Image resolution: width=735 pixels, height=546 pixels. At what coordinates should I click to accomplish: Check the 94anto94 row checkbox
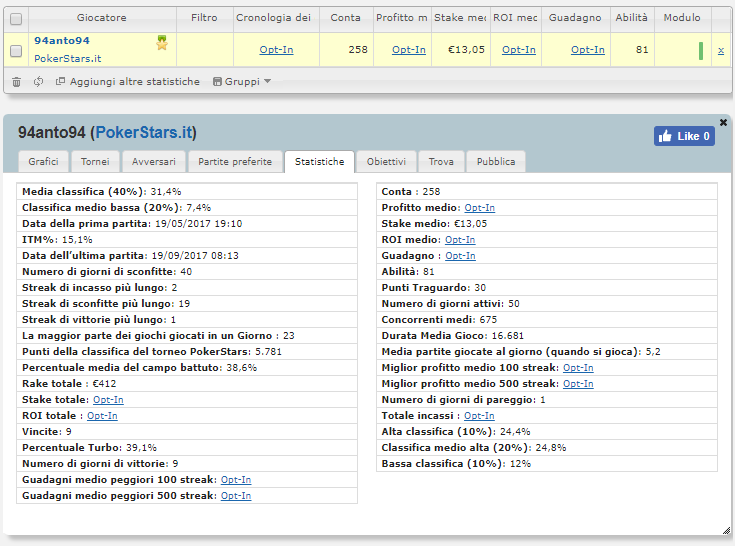pos(16,51)
